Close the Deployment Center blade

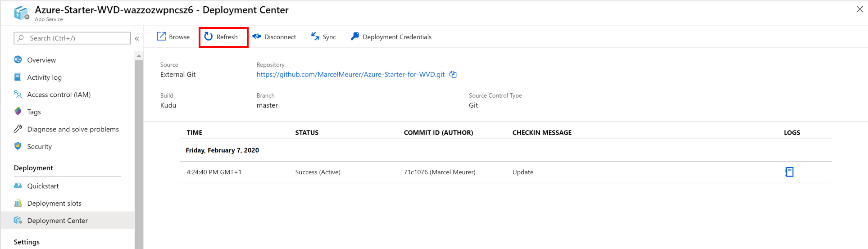pyautogui.click(x=859, y=9)
